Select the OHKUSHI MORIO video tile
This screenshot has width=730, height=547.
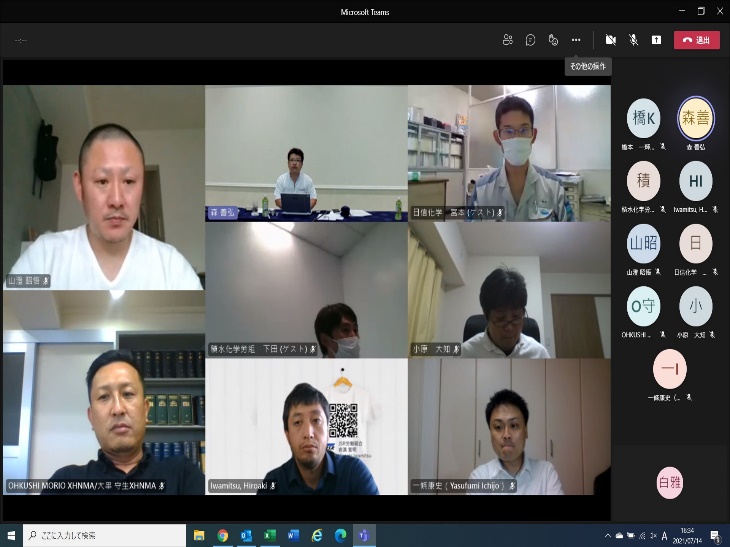tap(103, 392)
